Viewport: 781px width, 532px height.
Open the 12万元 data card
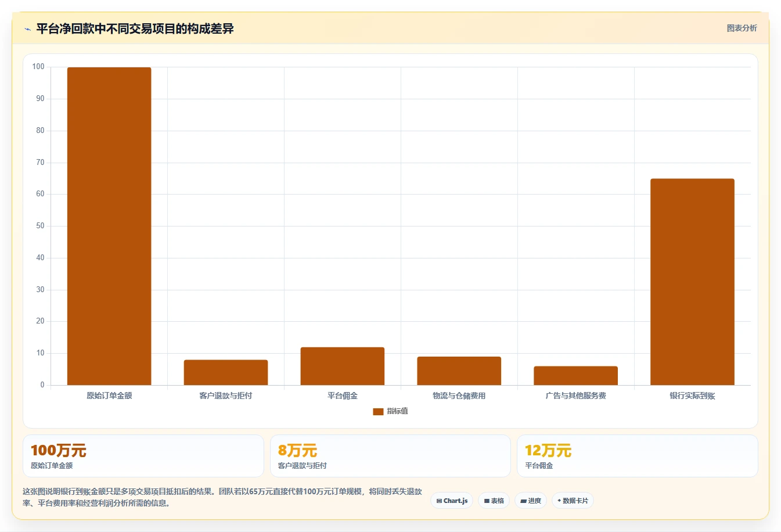[x=638, y=456]
